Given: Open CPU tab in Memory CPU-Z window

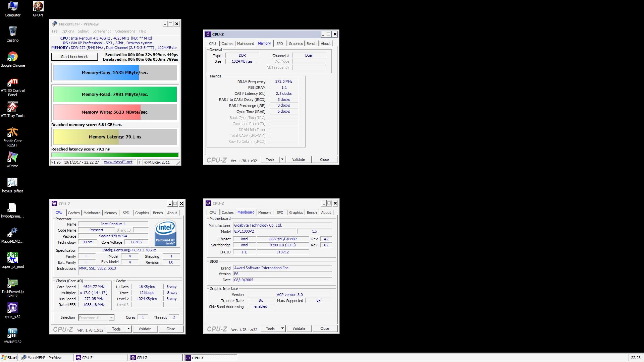Looking at the screenshot, I should pyautogui.click(x=212, y=44).
